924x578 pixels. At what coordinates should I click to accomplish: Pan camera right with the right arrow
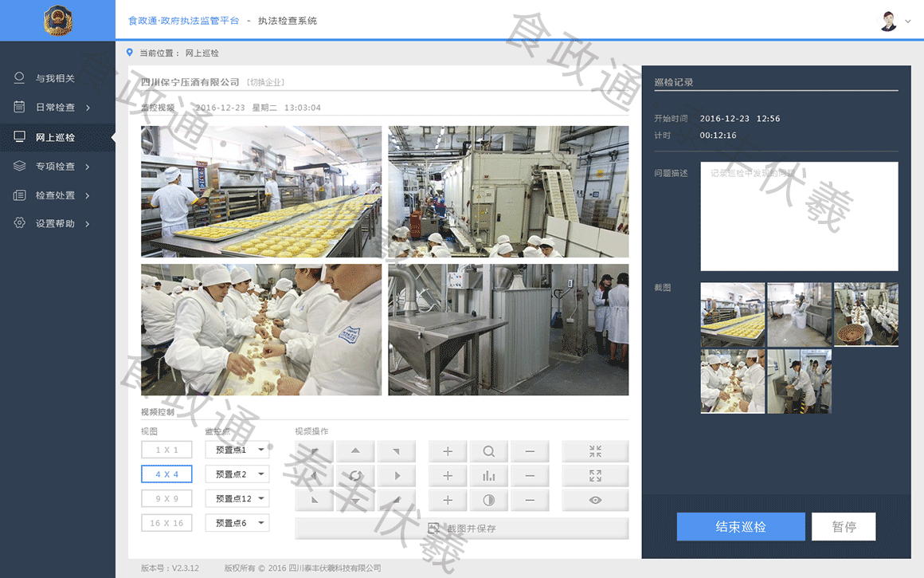point(397,476)
